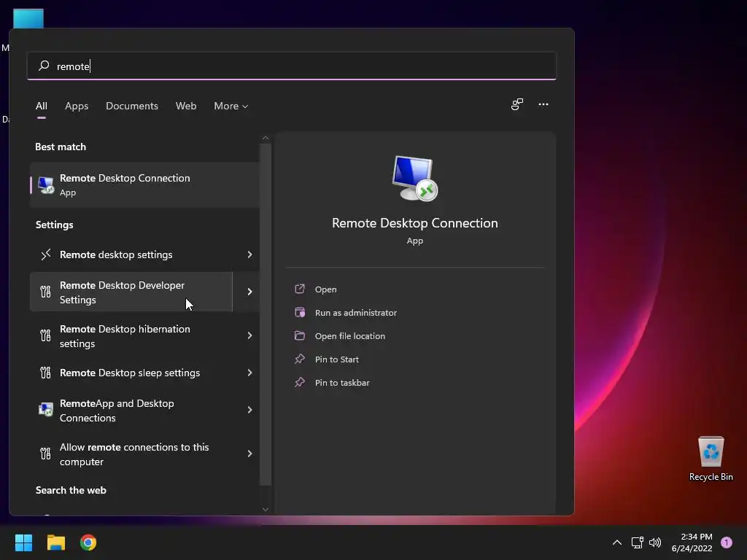This screenshot has height=560, width=747.
Task: Choose Pin to Start
Action: 337,359
